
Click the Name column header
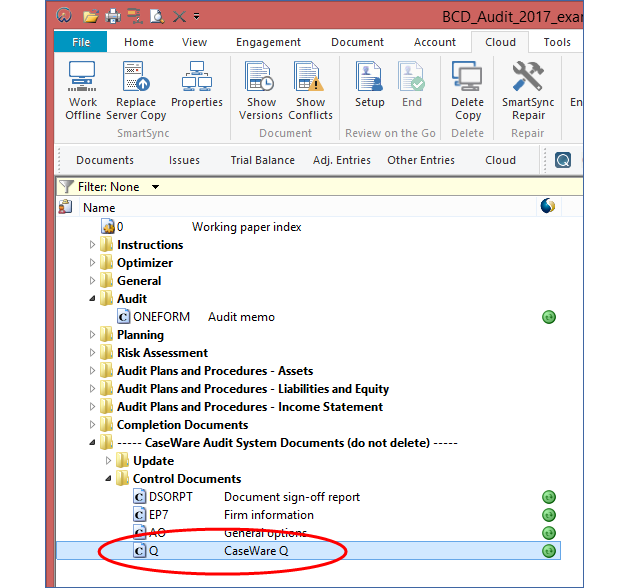pos(99,208)
